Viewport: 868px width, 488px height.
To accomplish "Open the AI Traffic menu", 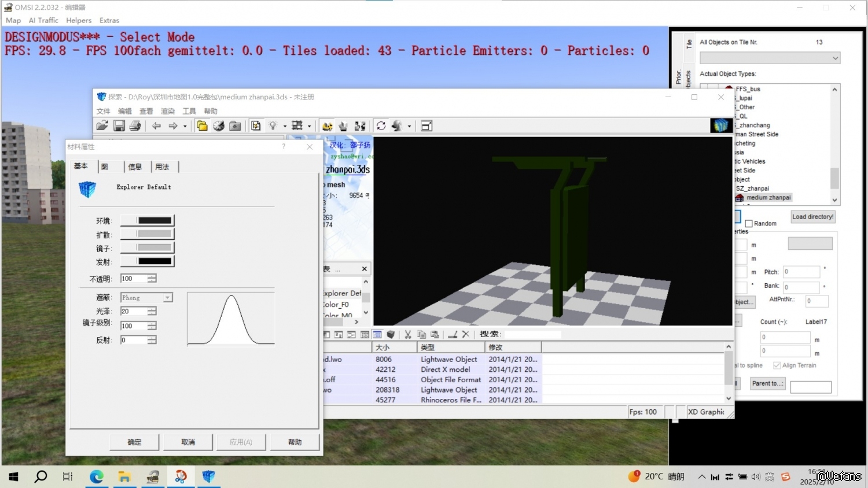I will (43, 20).
